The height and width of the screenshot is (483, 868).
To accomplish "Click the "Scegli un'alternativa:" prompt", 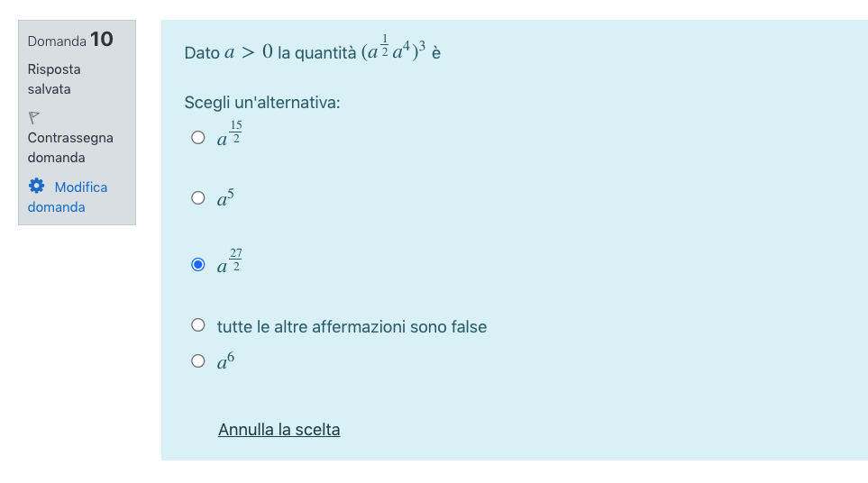I will [x=261, y=103].
